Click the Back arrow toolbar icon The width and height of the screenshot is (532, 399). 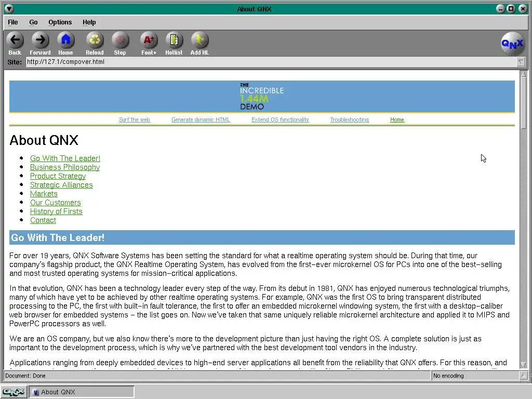point(15,40)
